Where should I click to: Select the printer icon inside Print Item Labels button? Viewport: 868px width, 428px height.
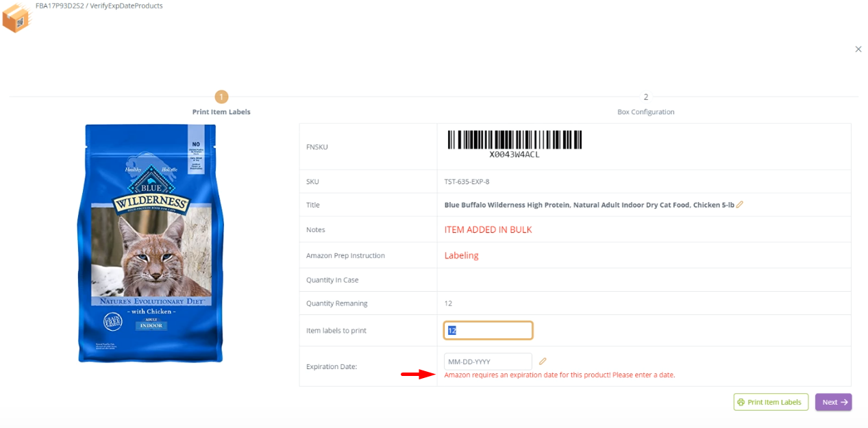741,402
